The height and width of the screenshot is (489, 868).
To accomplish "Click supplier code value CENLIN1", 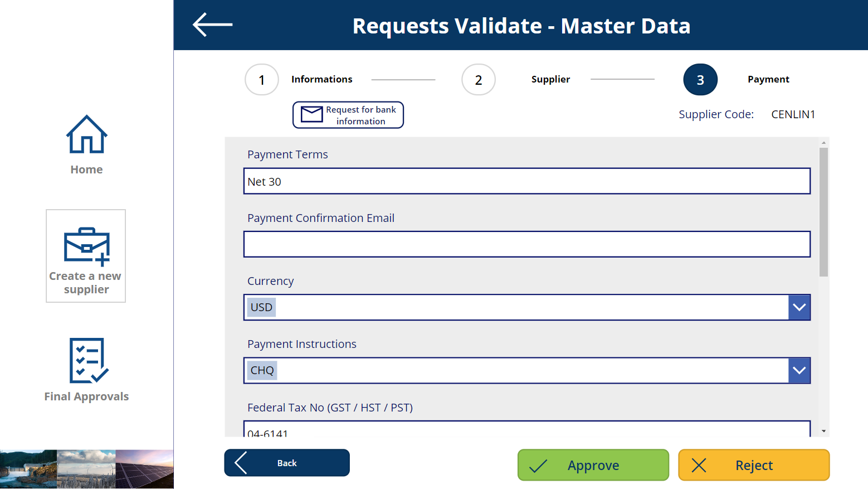I will [793, 114].
